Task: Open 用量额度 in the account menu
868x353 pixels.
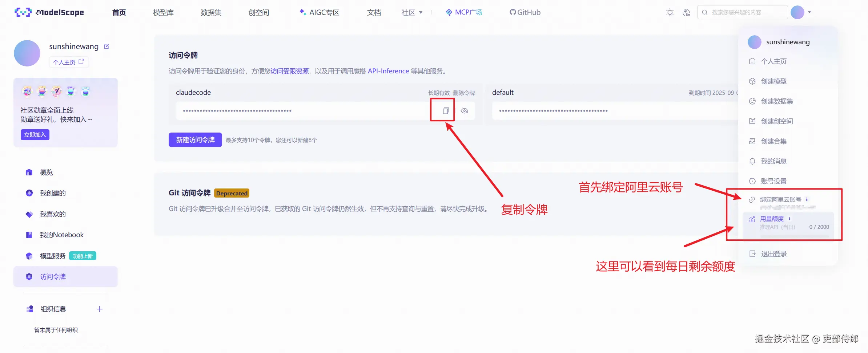Action: (772, 219)
